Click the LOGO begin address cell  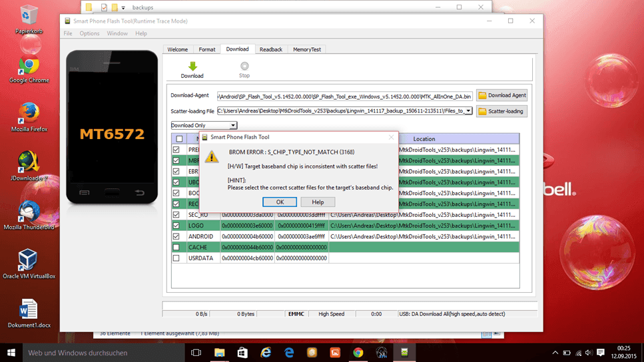click(x=247, y=226)
